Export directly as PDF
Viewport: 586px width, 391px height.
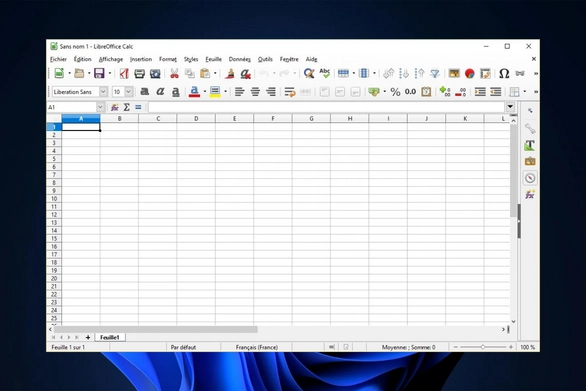coord(124,73)
